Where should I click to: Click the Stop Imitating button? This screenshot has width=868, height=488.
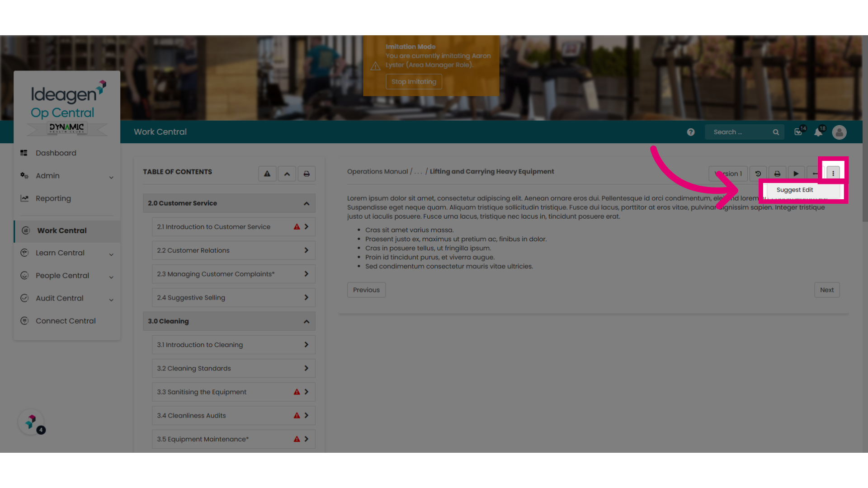tap(414, 82)
